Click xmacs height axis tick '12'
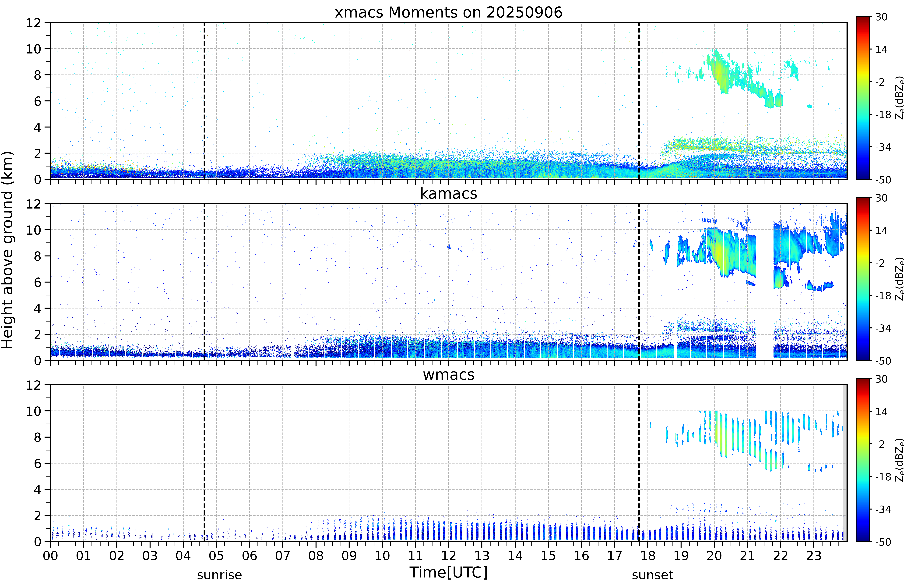Image resolution: width=911 pixels, height=588 pixels. click(34, 23)
